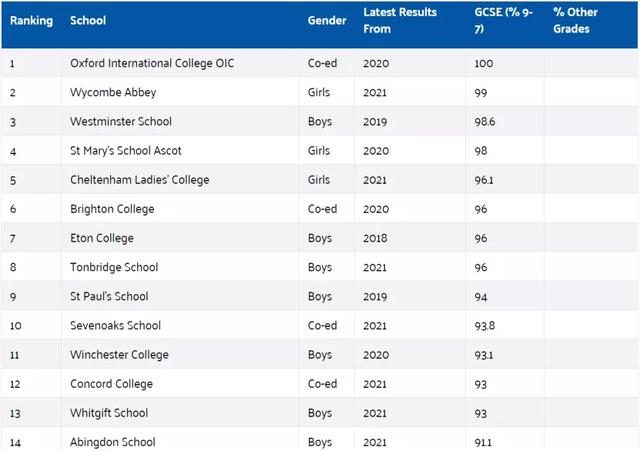640x451 pixels.
Task: Select Westminster School in the table
Action: 121,121
